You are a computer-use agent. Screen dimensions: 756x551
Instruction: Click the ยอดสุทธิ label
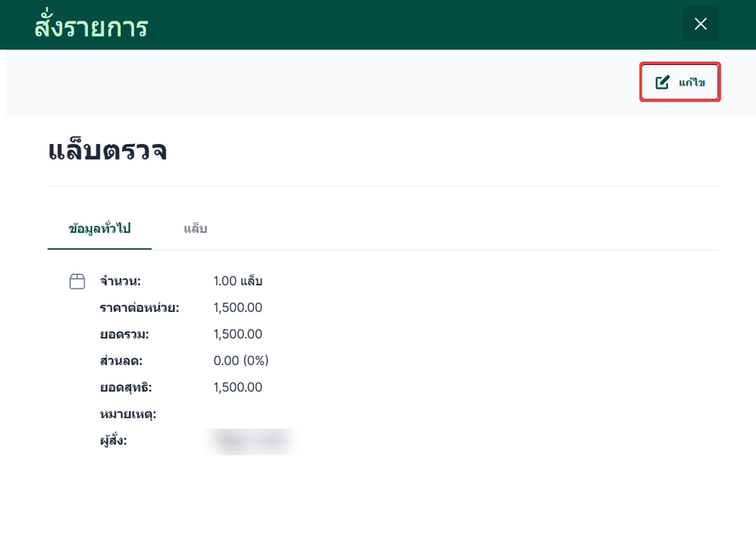pos(126,387)
